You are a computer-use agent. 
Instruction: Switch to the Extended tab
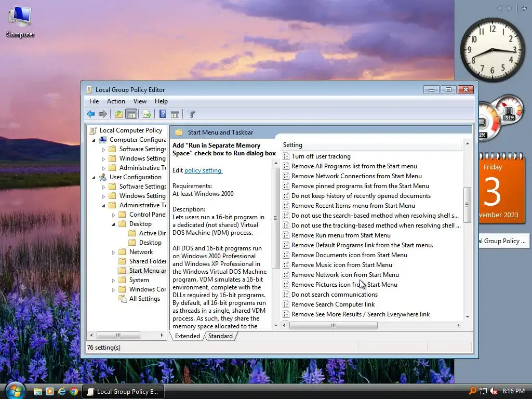(x=187, y=336)
